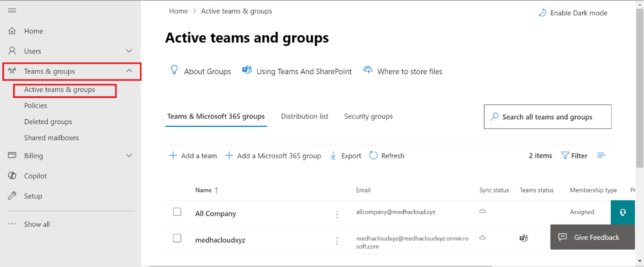The image size is (644, 267).
Task: Click the Membership type column header
Action: coord(594,190)
